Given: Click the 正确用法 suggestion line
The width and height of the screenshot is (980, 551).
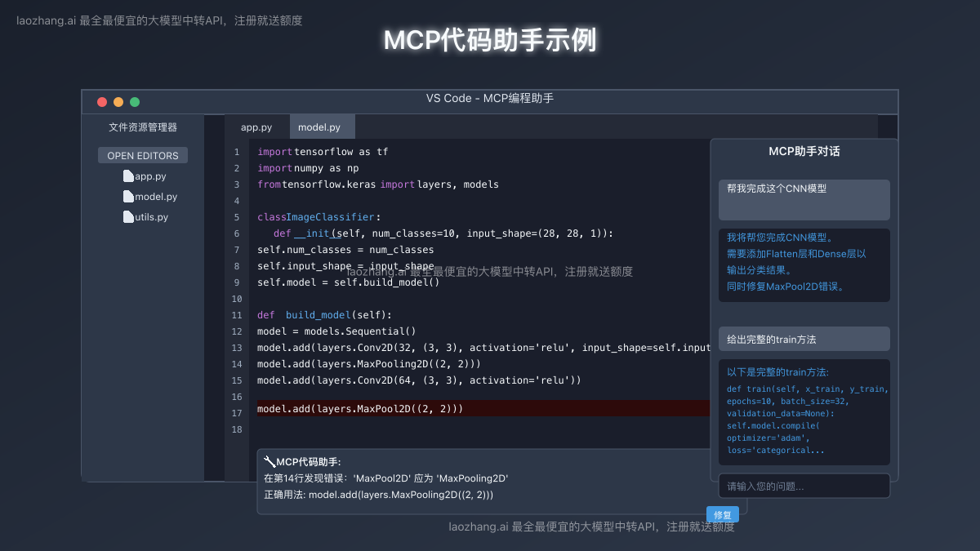Looking at the screenshot, I should pyautogui.click(x=378, y=495).
